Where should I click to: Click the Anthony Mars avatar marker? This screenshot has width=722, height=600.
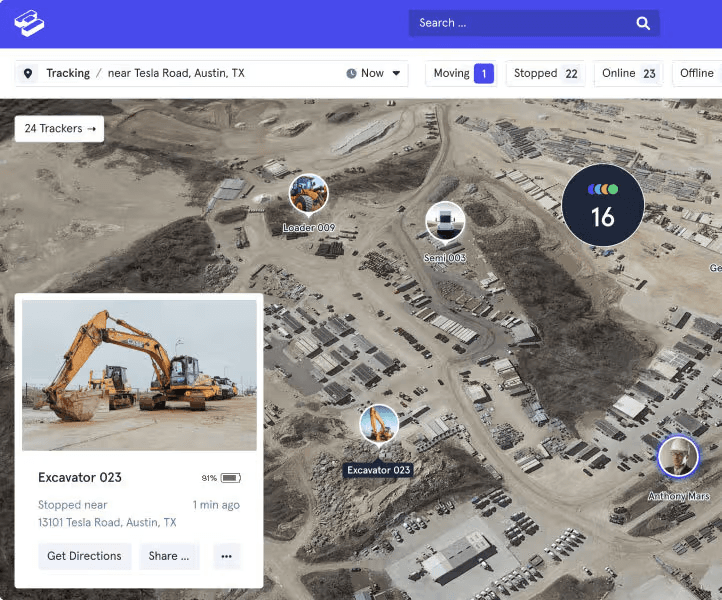(x=677, y=457)
